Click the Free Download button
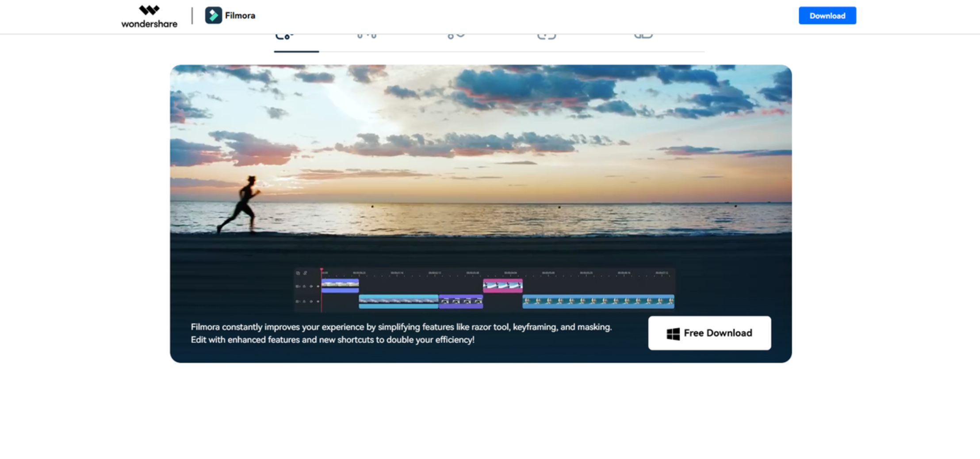This screenshot has height=459, width=980. 709,333
